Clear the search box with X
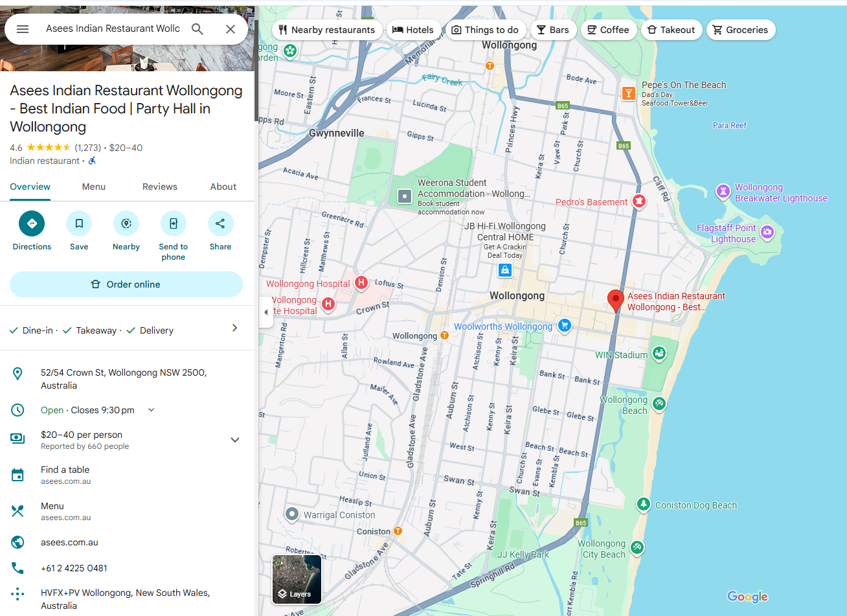This screenshot has width=847, height=616. point(230,29)
